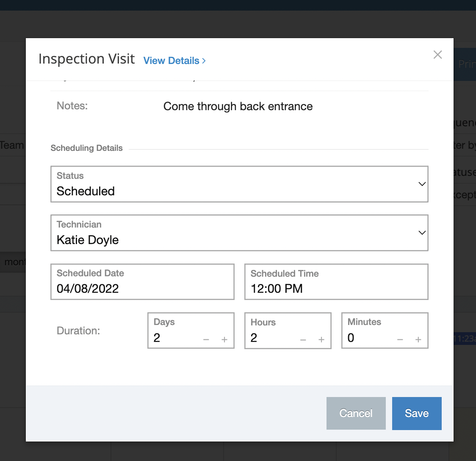Viewport: 476px width, 461px height.
Task: Select the note text 'Come through back entrance'
Action: click(238, 107)
